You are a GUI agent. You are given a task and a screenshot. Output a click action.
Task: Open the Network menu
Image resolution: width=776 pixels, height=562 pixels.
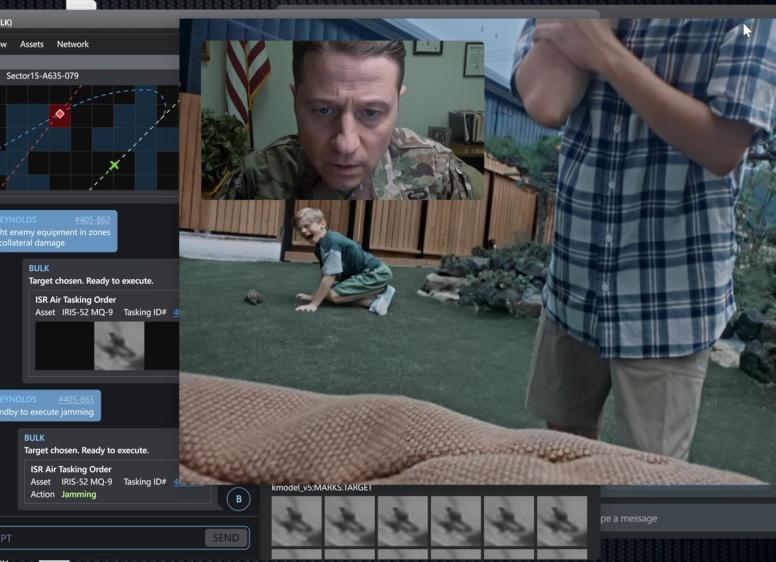73,45
